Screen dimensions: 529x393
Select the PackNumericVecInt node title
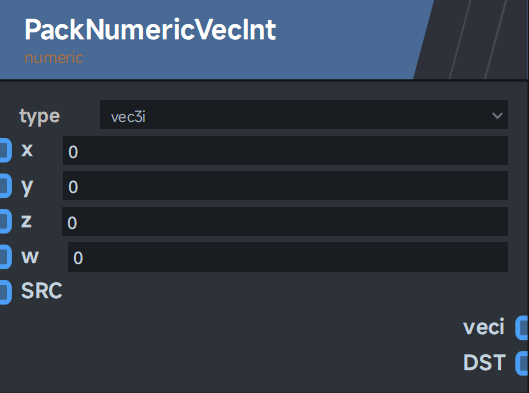coord(150,30)
